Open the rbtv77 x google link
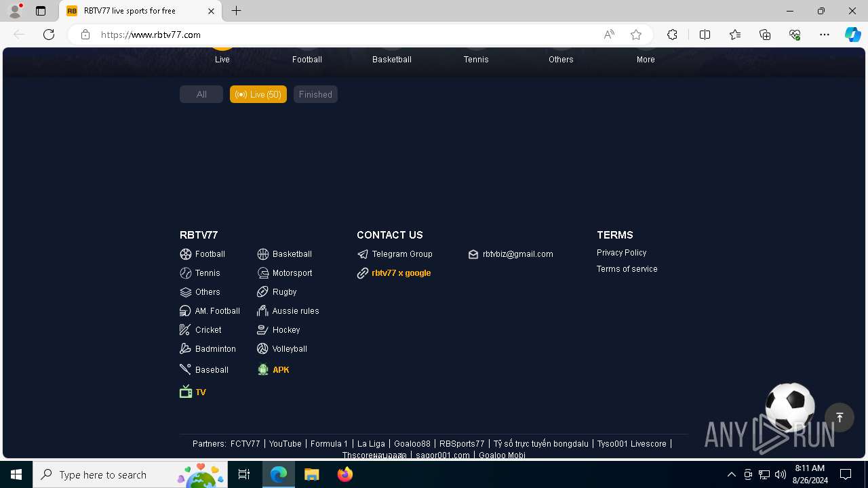The image size is (868, 488). coord(401,273)
